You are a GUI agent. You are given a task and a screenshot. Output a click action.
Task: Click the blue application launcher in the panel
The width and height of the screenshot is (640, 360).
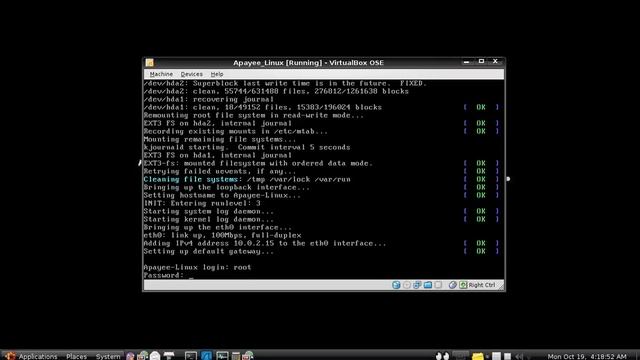(206, 356)
